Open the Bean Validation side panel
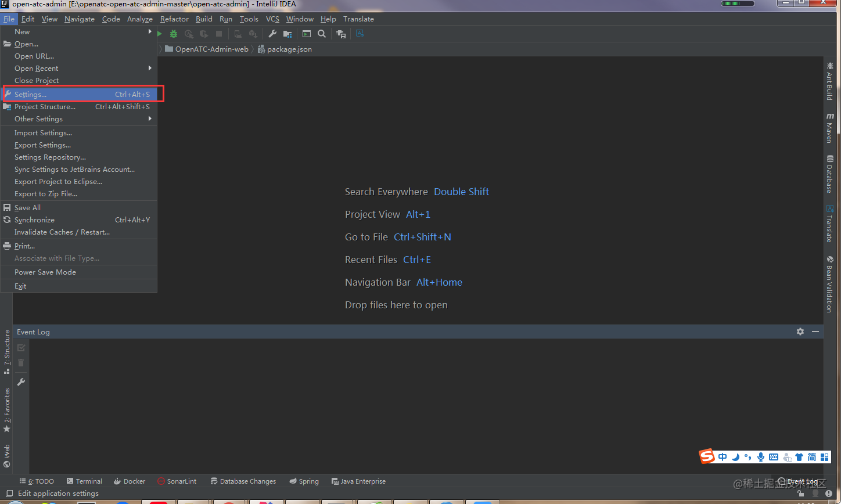Screen dimensions: 841x504 (x=829, y=284)
